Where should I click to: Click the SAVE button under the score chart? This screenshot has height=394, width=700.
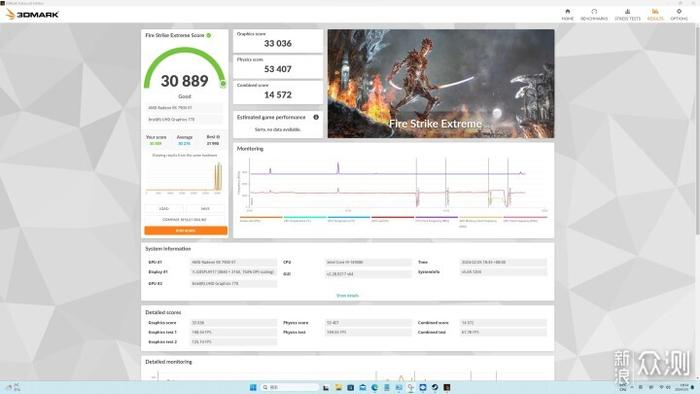click(x=205, y=208)
